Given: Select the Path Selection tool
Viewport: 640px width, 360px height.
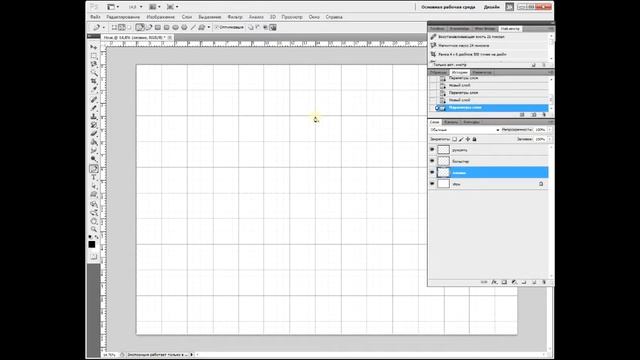Looking at the screenshot, I should click(94, 186).
